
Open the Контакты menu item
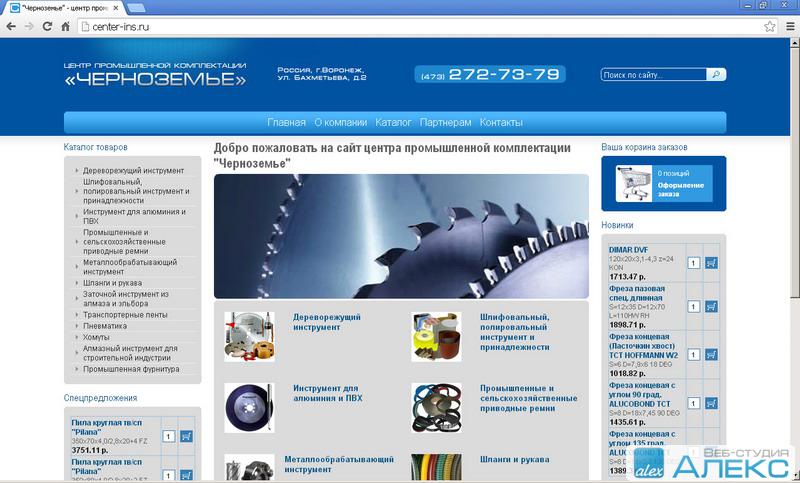pyautogui.click(x=501, y=123)
